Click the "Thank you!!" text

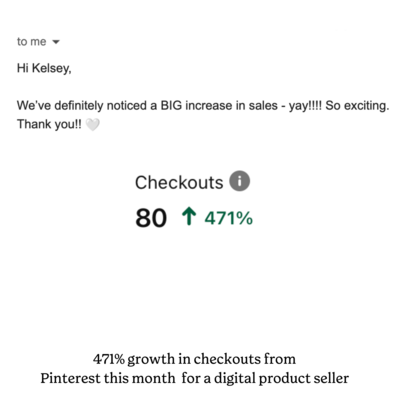pos(49,124)
